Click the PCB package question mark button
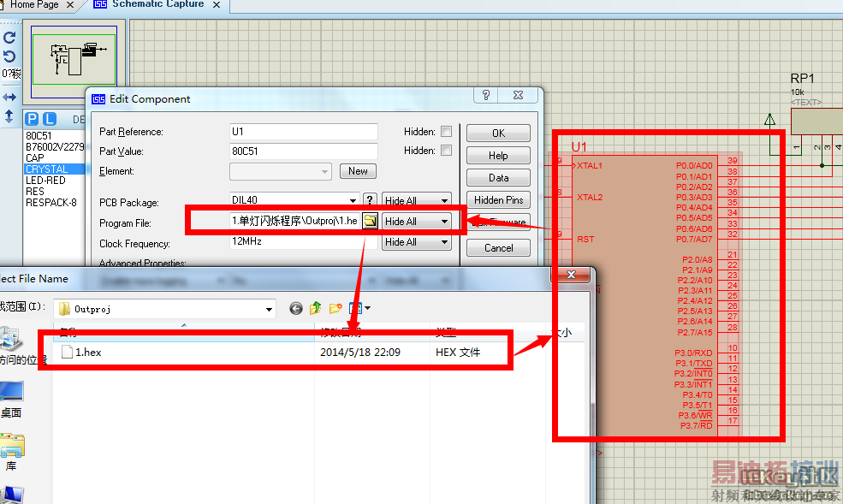The height and width of the screenshot is (504, 843). (370, 200)
